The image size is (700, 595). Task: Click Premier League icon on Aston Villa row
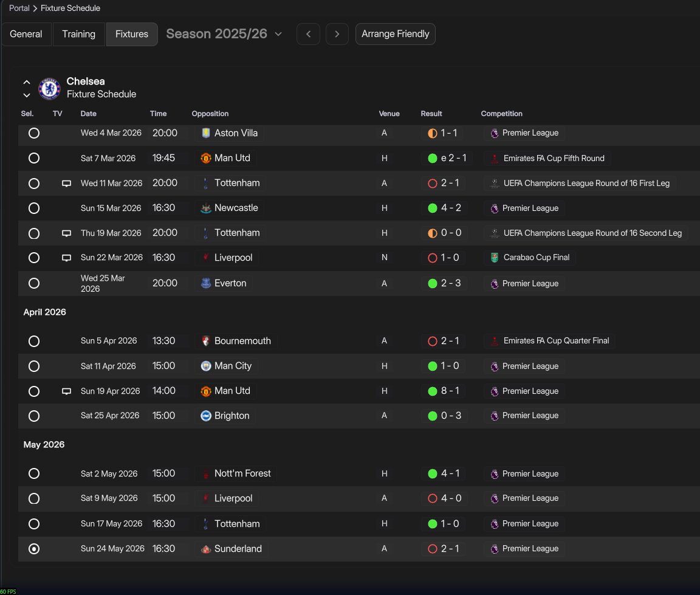(x=494, y=133)
